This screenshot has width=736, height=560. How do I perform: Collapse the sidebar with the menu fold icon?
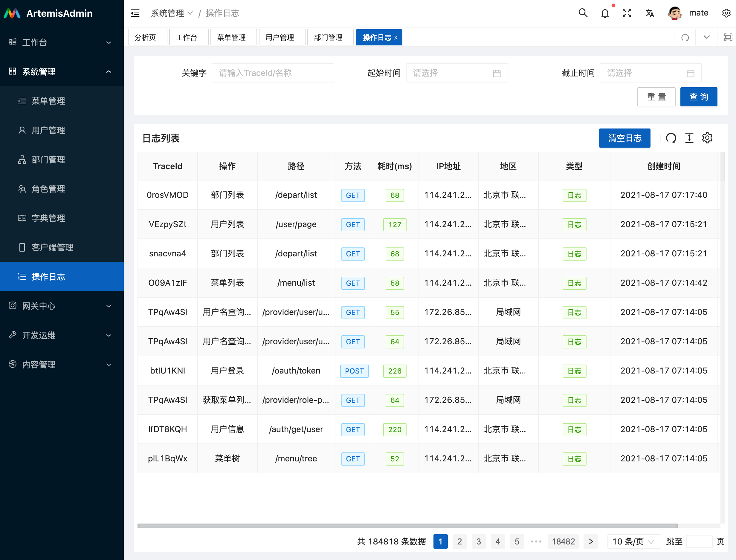click(x=135, y=13)
